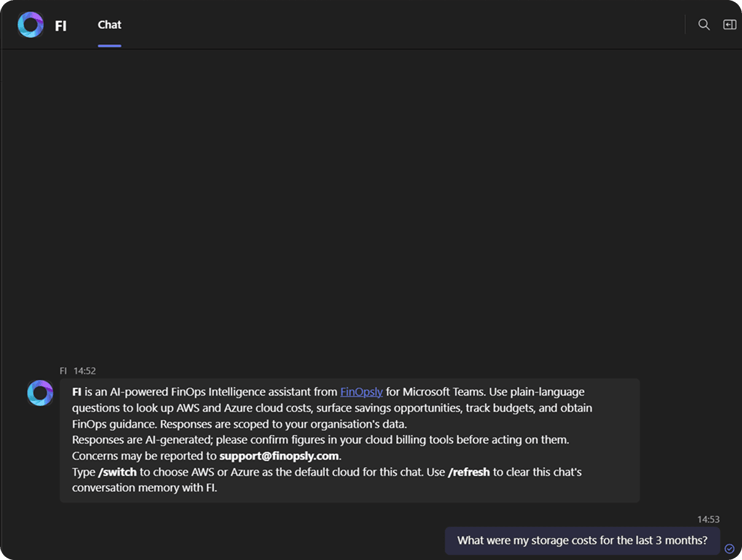Screen dimensions: 742x560
Task: Click the message sent checkmark icon
Action: click(730, 548)
